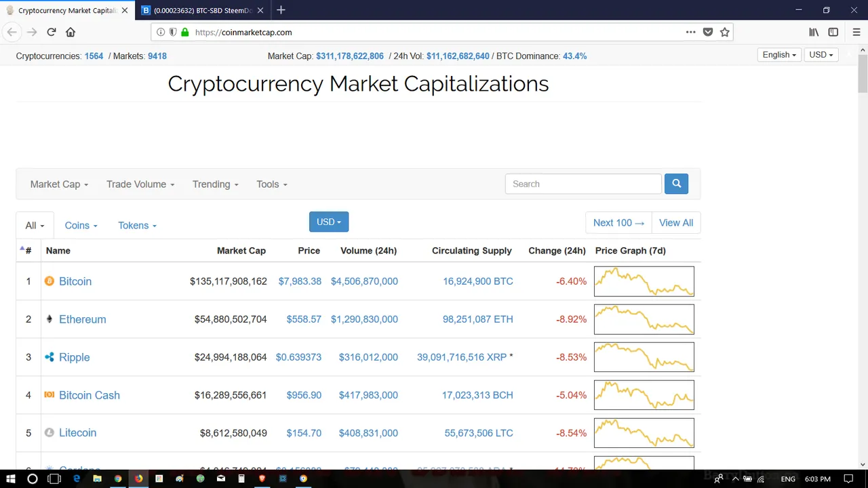
Task: Open the Litecoin 7d price graph
Action: click(x=644, y=433)
